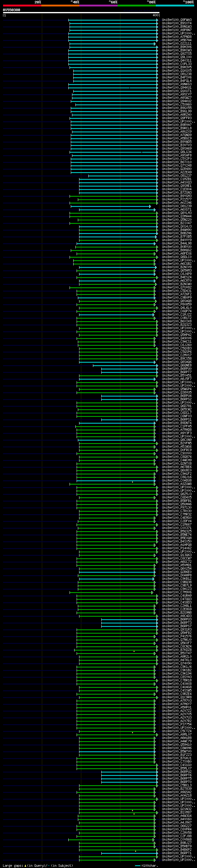Select the UniRef100_Q94KU1 label
This screenshot has width=197, height=868.
pos(177,88)
